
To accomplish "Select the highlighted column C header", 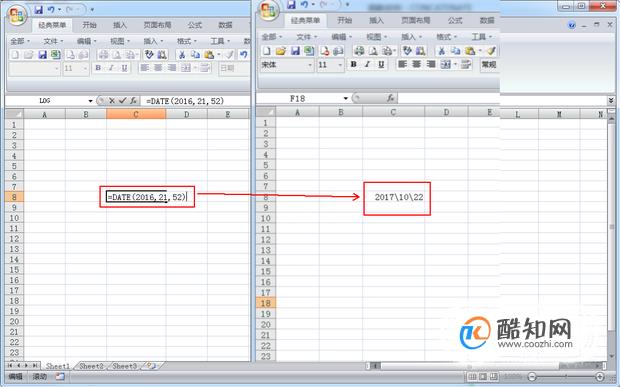I will [136, 114].
